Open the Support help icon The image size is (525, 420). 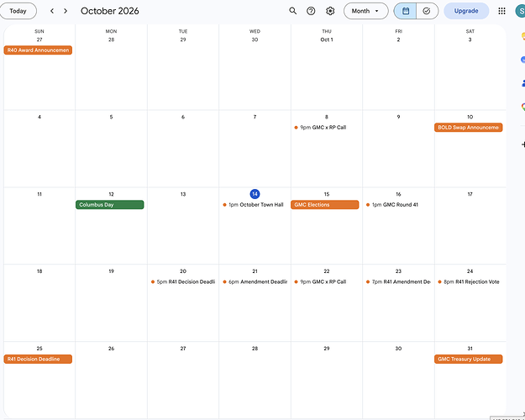(x=311, y=11)
